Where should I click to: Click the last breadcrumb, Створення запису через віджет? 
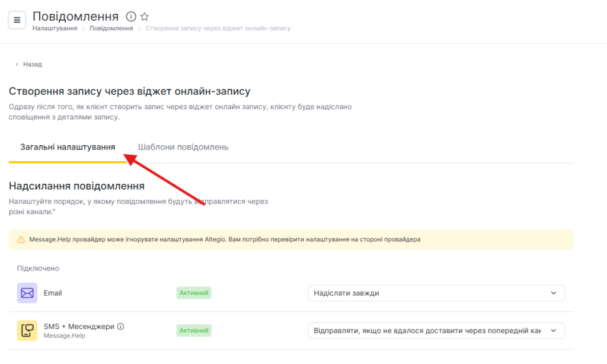[218, 28]
